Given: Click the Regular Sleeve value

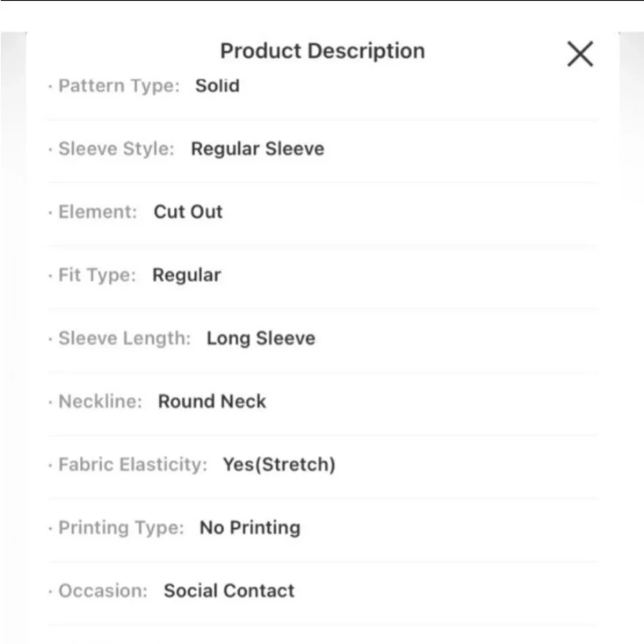Looking at the screenshot, I should pyautogui.click(x=258, y=149).
